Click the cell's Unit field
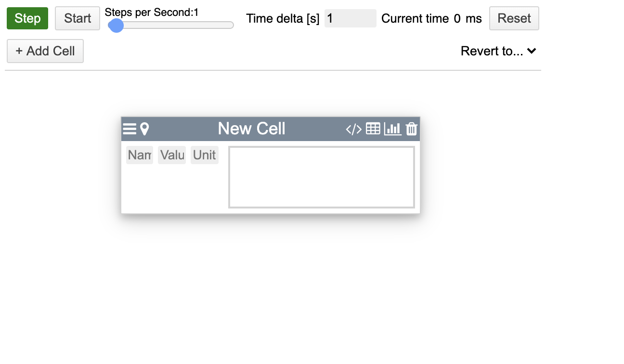624x364 pixels. pos(205,155)
